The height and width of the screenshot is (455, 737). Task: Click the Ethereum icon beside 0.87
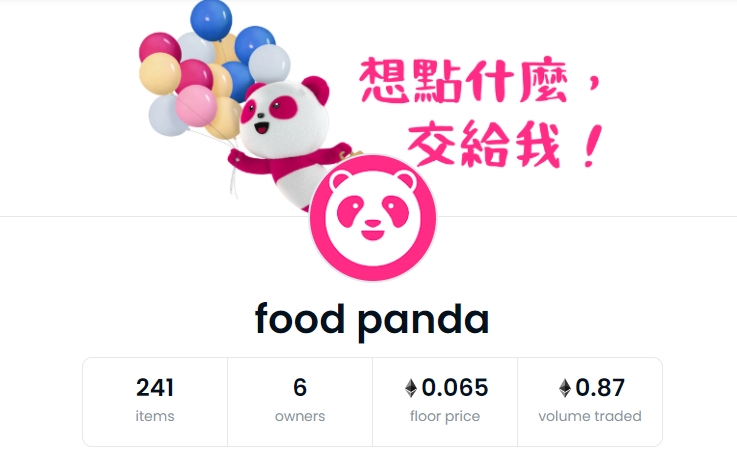565,388
